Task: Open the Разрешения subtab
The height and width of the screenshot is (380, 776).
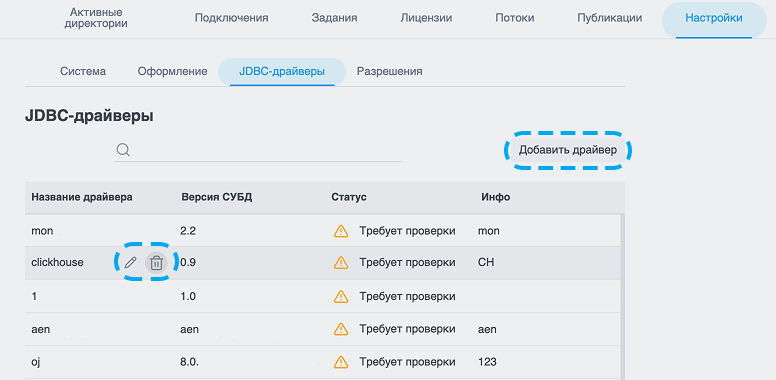Action: click(x=389, y=71)
